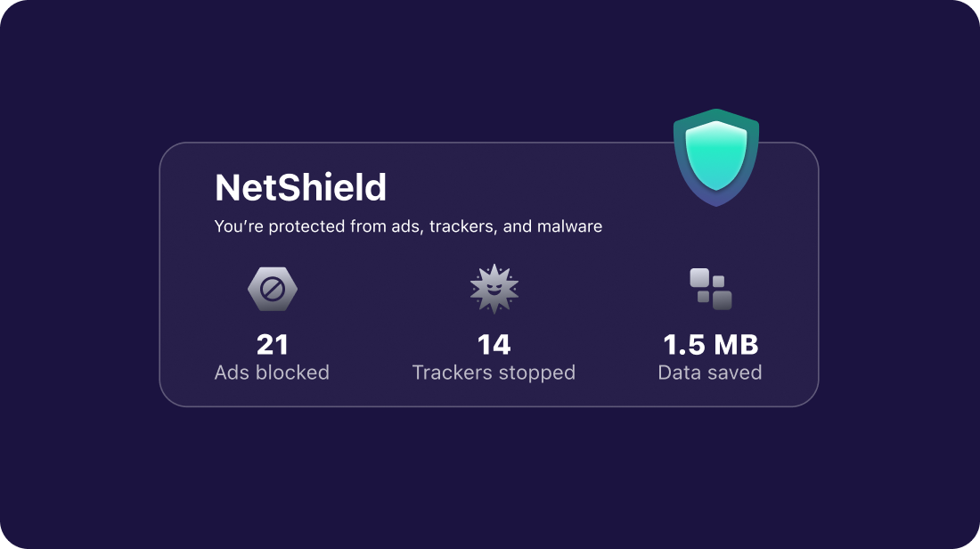Click the hexagon ads blocked icon
Image resolution: width=980 pixels, height=549 pixels.
click(x=273, y=290)
